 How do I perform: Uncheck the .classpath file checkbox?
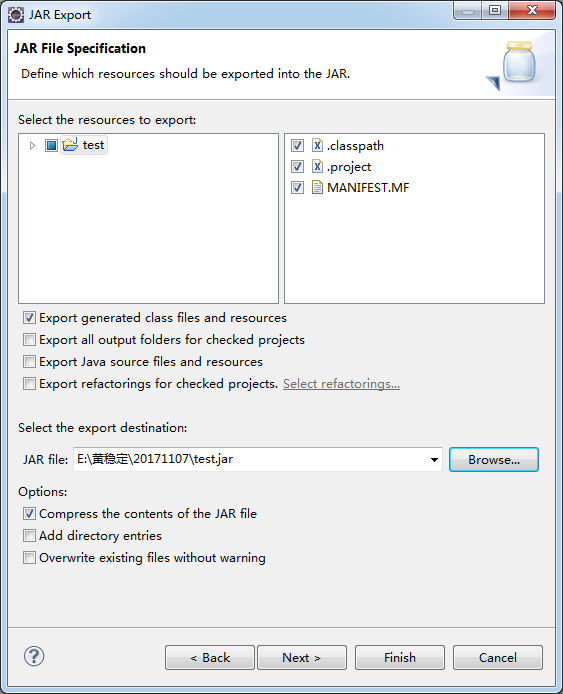pyautogui.click(x=297, y=145)
